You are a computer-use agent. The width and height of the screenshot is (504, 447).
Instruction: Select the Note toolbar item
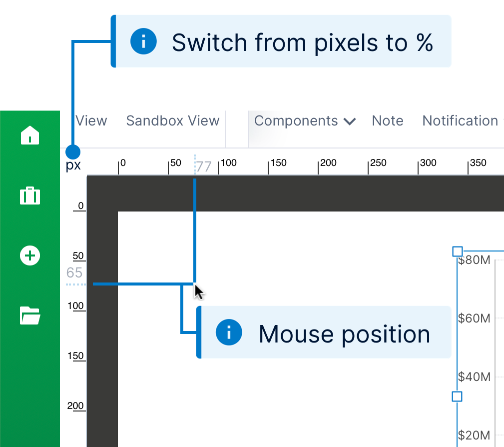(x=387, y=121)
